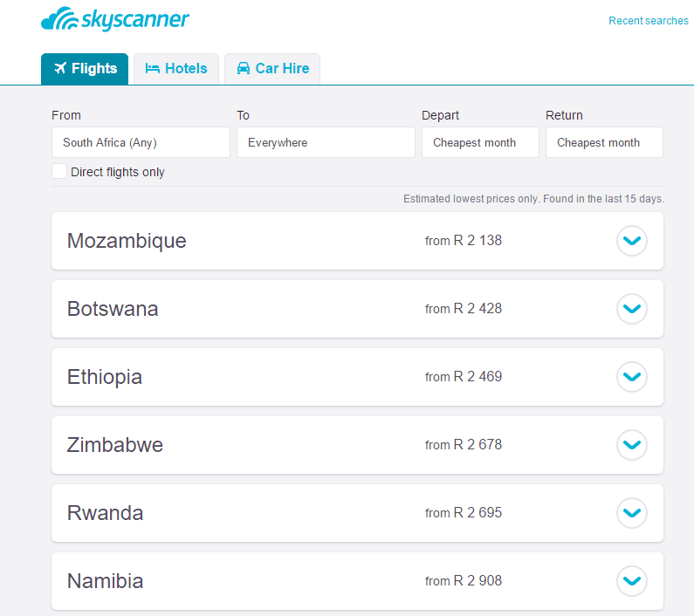Show Namibia flight details via chevron
Viewport: 694px width, 616px height.
632,581
